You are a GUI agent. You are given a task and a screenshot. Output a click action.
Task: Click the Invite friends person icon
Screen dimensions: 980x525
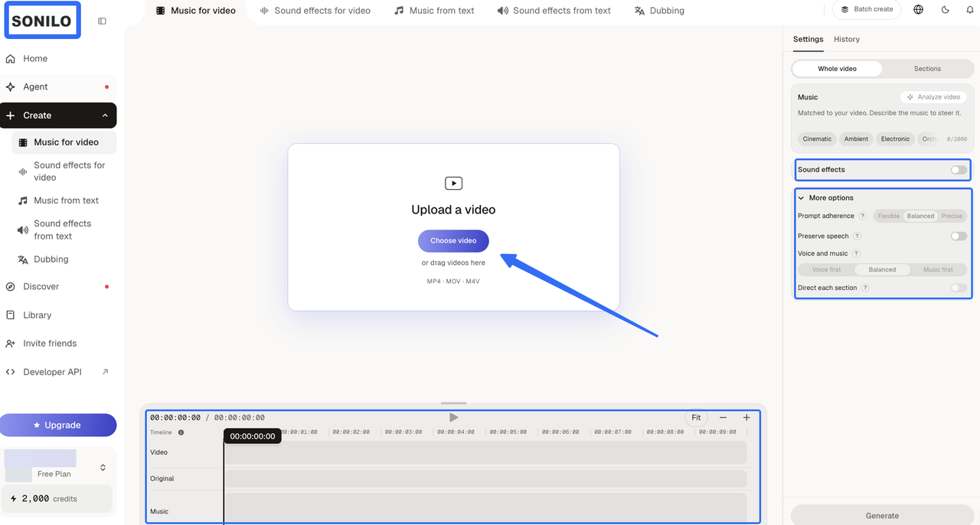click(x=11, y=344)
